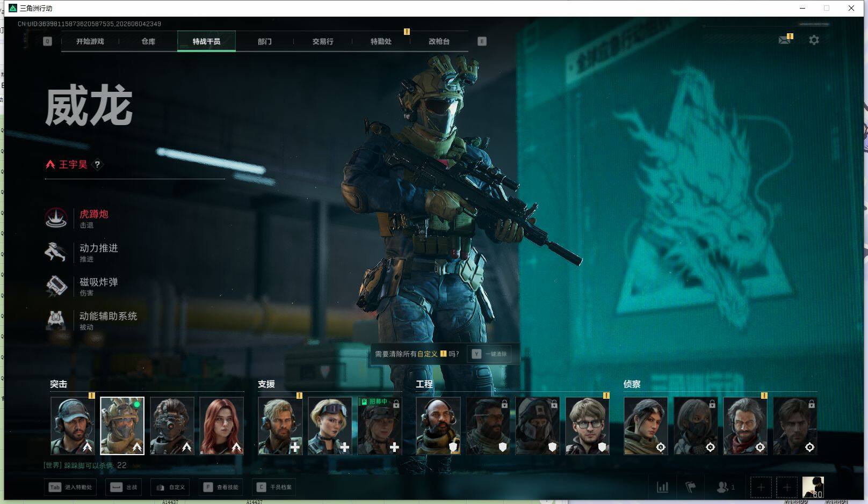Click the second empty squad invite slot
This screenshot has height=504, width=868.
point(787,487)
